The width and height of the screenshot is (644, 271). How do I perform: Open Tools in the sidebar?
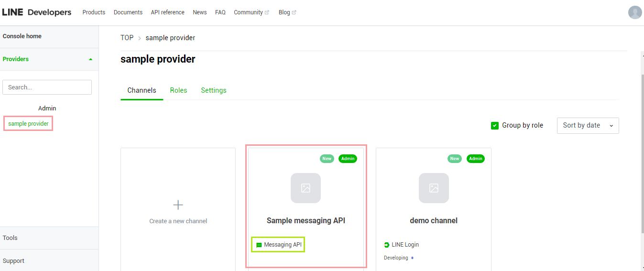[x=10, y=238]
